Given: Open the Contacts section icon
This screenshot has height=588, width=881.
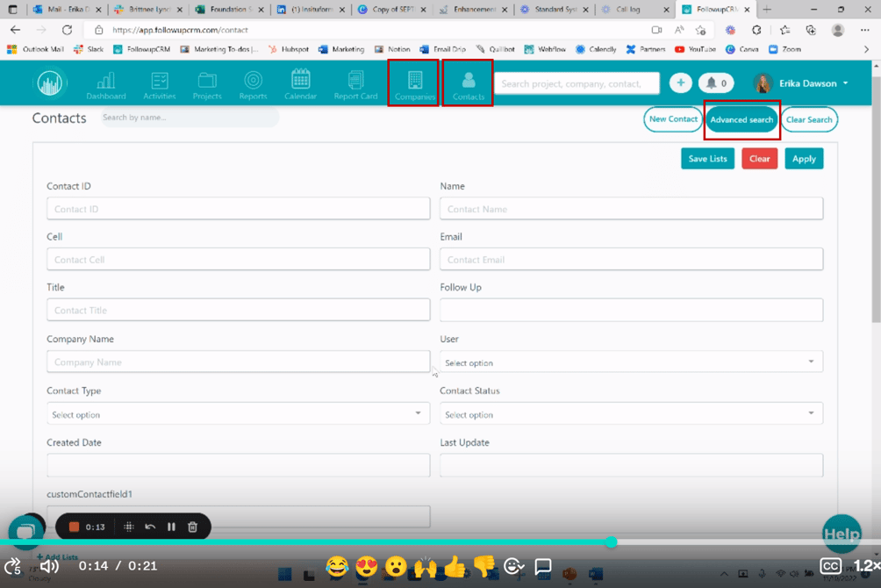Looking at the screenshot, I should [467, 82].
